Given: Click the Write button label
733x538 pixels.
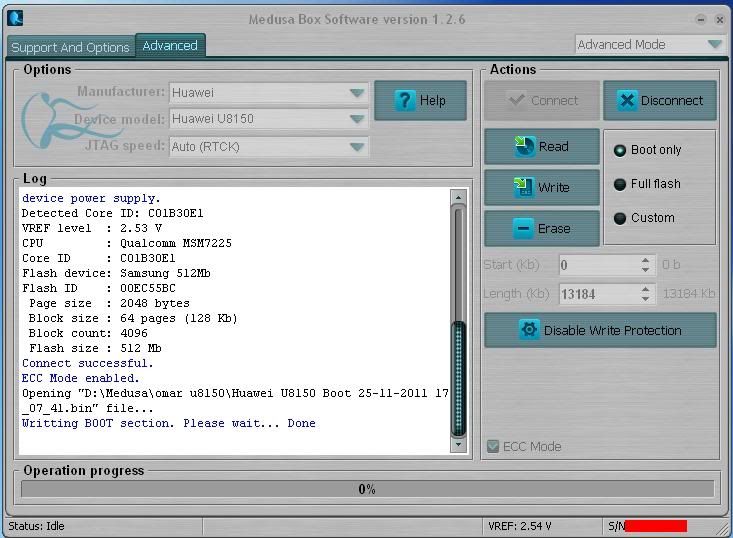Looking at the screenshot, I should point(553,187).
